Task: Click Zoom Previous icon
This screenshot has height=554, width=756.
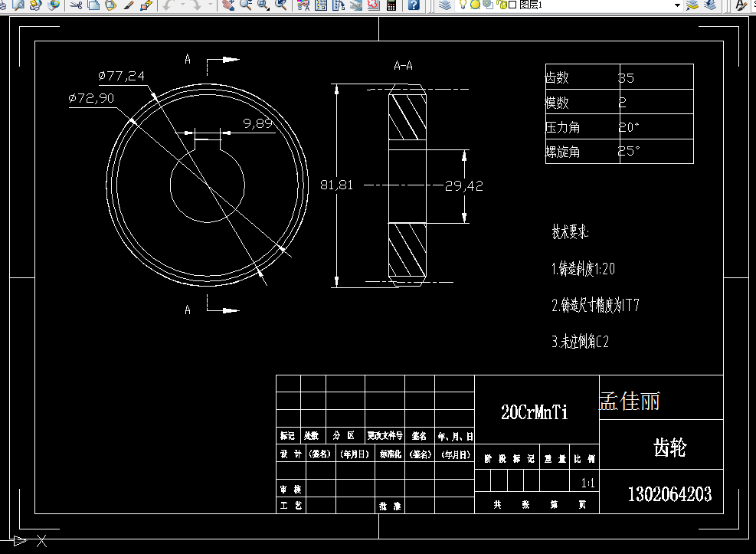Action: coord(280,5)
